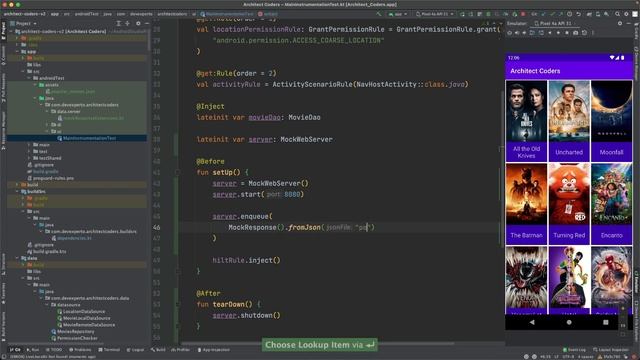Toggle the Project vertical tool tab
Image resolution: width=640 pixels, height=360 pixels.
pyautogui.click(x=3, y=31)
